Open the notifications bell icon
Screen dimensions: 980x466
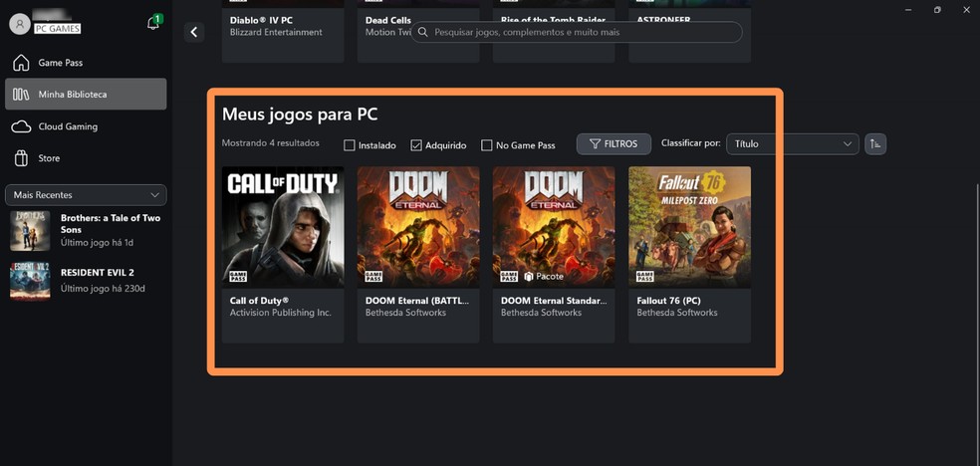(153, 24)
